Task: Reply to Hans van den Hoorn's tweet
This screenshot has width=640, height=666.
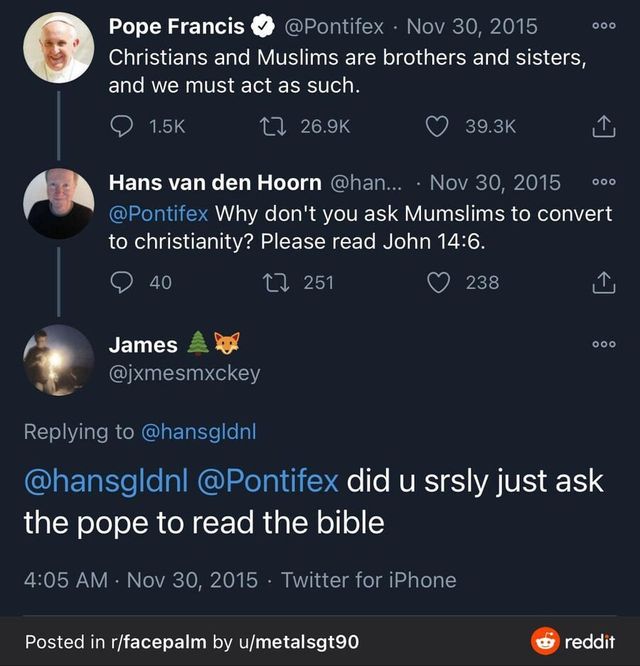Action: 121,283
